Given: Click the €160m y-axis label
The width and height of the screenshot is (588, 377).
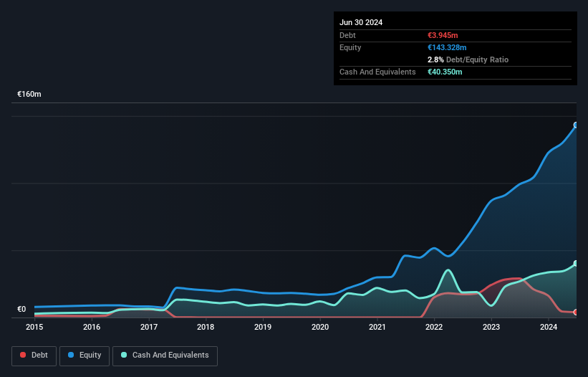Looking at the screenshot, I should tap(29, 94).
